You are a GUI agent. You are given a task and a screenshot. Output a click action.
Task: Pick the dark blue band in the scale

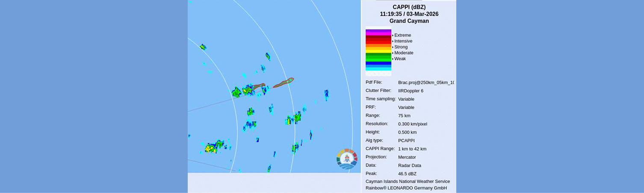point(378,63)
